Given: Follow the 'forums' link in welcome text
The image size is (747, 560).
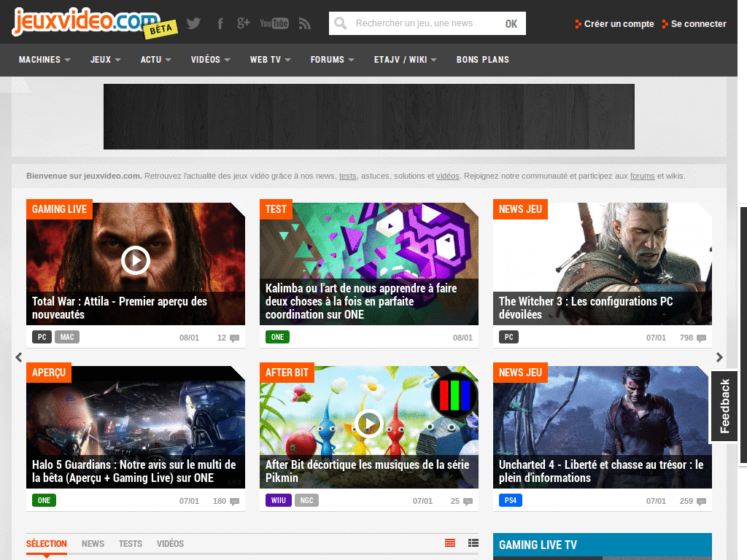Looking at the screenshot, I should pos(642,176).
